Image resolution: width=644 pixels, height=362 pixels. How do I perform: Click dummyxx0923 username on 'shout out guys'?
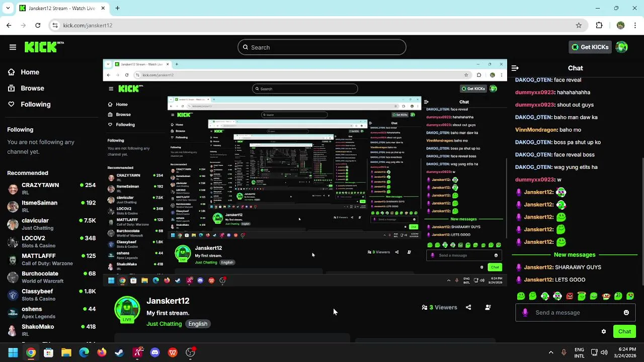(x=534, y=105)
